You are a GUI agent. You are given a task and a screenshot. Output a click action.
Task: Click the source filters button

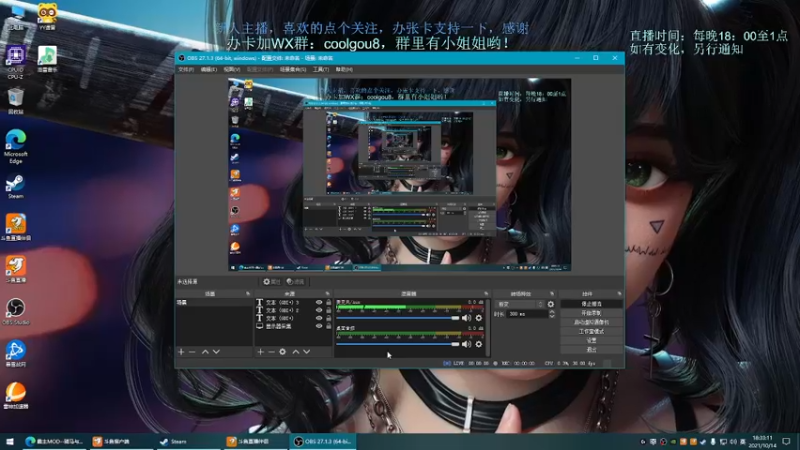click(295, 282)
